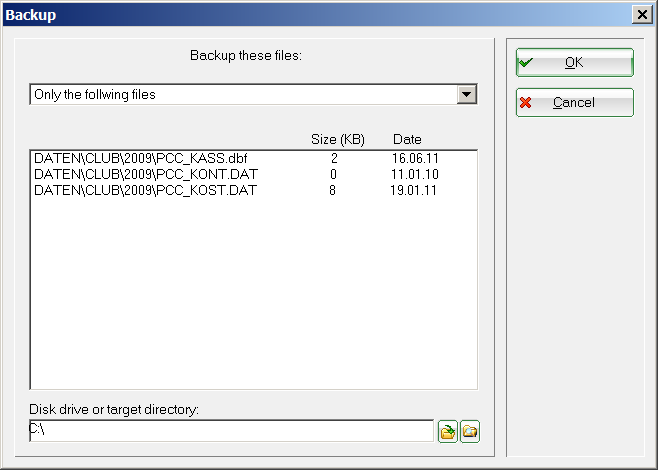
Task: Click the 'Only the follwing files' combo box
Action: click(241, 95)
